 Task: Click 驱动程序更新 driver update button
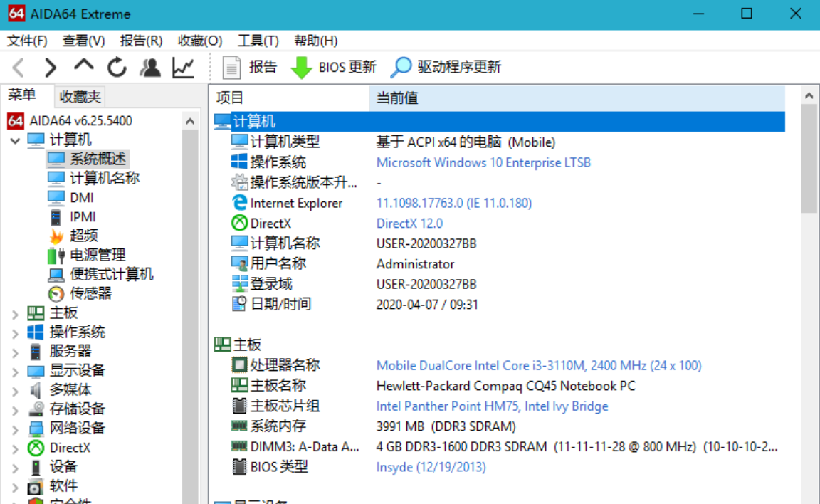tap(446, 67)
